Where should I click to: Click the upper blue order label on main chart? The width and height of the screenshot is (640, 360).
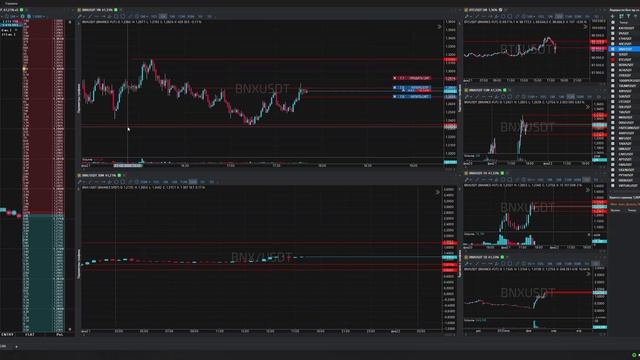413,87
